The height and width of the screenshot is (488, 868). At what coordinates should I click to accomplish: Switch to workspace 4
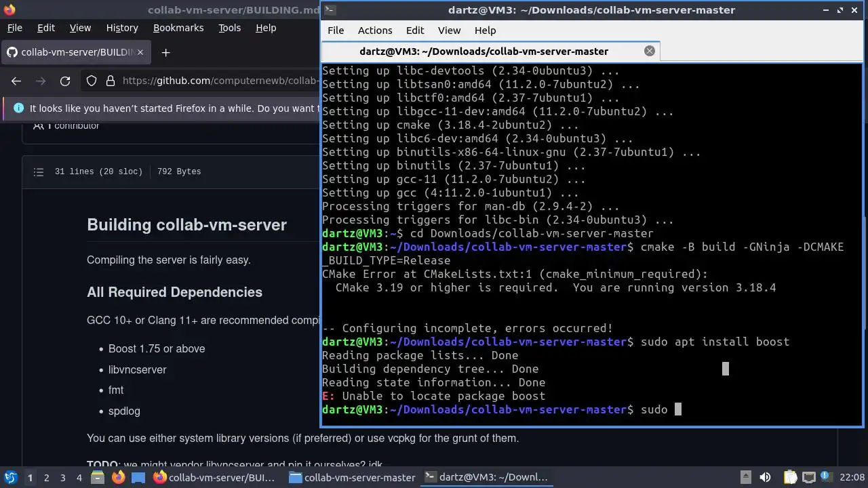pos(79,478)
